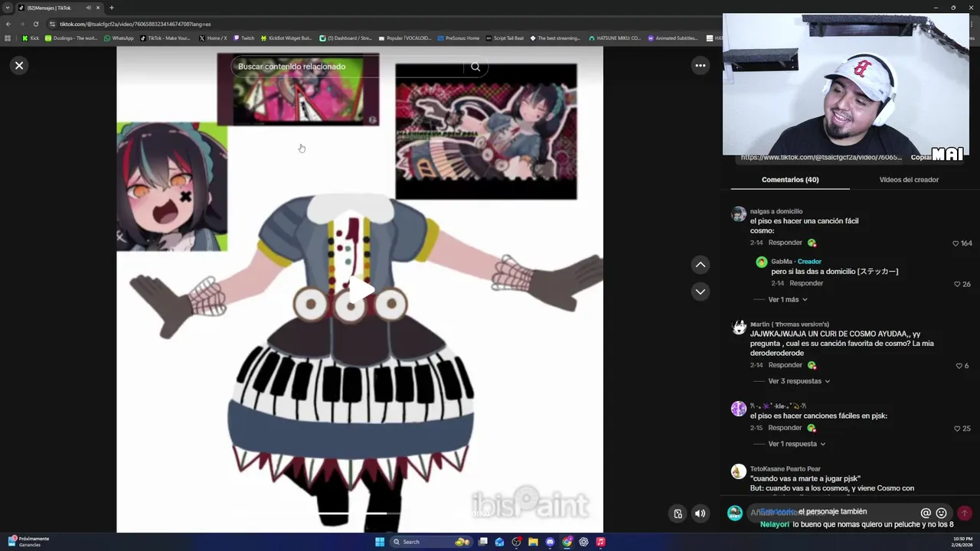Click the address bar URL
Image resolution: width=980 pixels, height=551 pixels.
[136, 24]
